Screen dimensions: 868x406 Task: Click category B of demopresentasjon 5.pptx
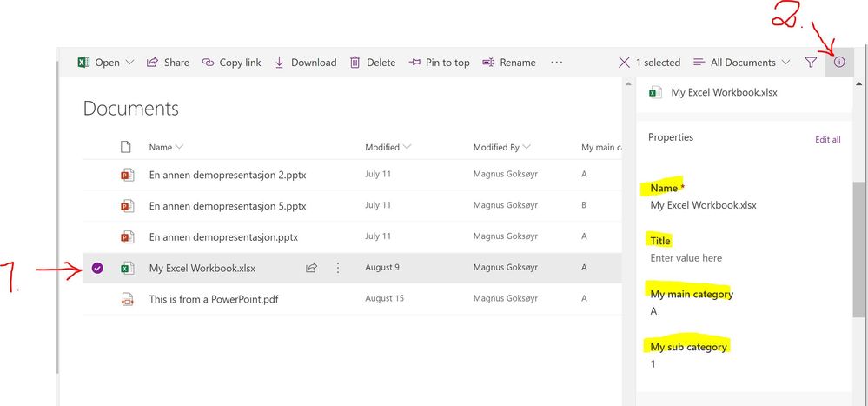coord(584,205)
